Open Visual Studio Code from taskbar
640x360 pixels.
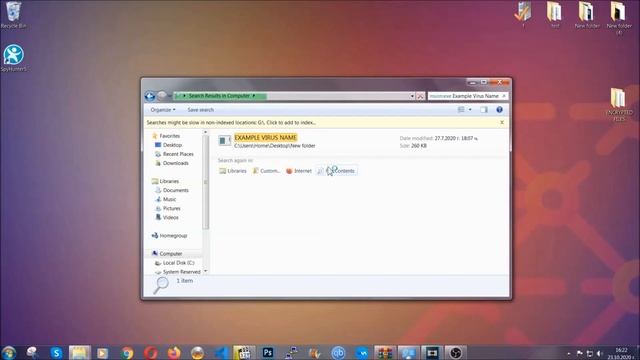221,353
